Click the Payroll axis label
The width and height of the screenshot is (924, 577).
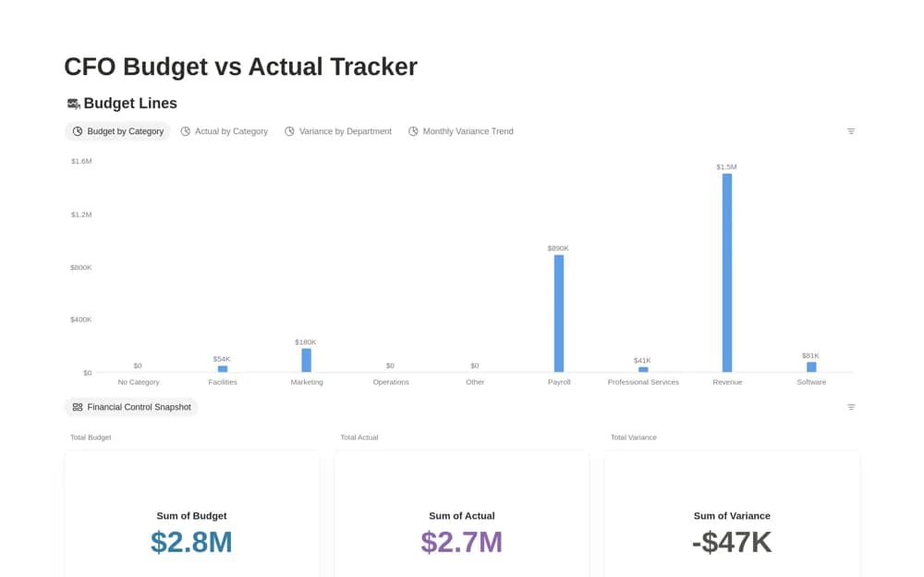click(x=559, y=382)
